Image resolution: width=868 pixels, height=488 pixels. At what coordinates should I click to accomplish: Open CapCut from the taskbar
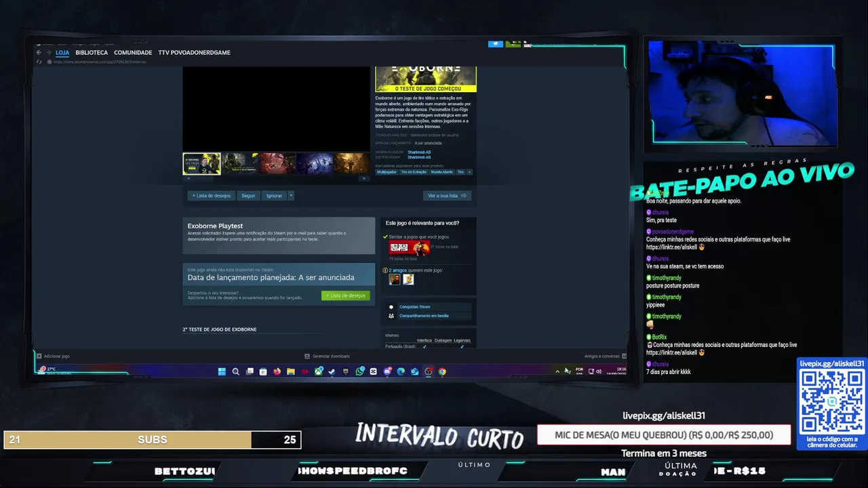tap(373, 371)
